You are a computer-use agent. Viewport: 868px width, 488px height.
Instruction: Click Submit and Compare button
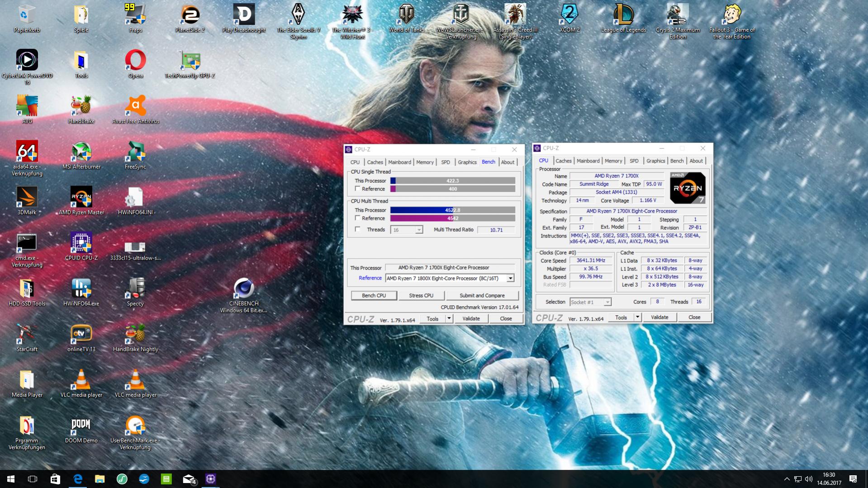[482, 295]
